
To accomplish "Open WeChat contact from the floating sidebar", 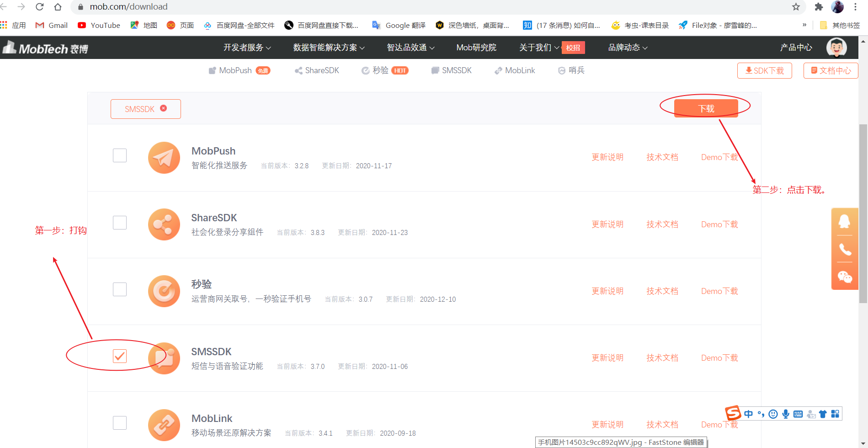I will pos(845,277).
